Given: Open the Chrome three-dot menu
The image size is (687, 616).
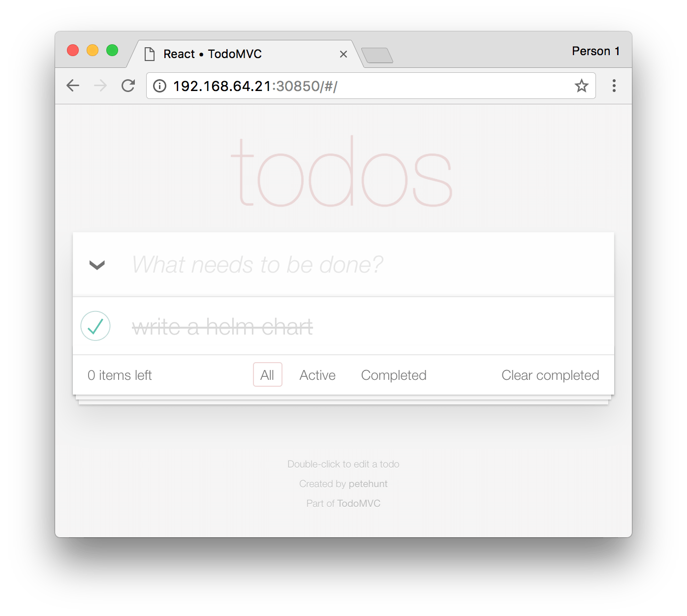Looking at the screenshot, I should 614,86.
